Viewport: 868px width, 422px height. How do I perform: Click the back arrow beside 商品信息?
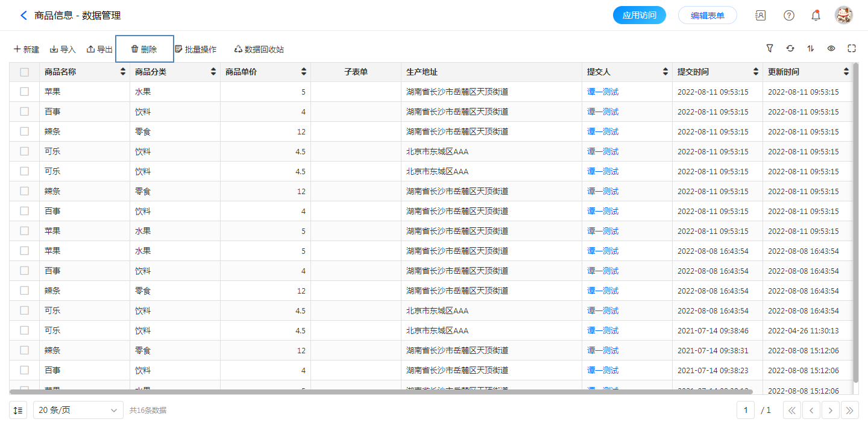point(24,16)
